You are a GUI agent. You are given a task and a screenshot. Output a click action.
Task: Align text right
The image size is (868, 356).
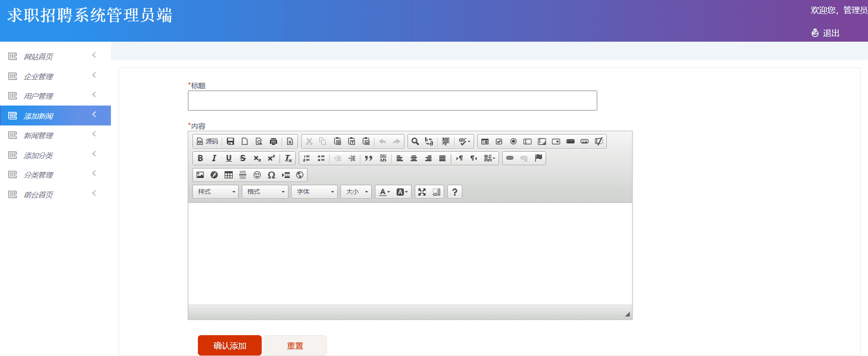point(428,158)
